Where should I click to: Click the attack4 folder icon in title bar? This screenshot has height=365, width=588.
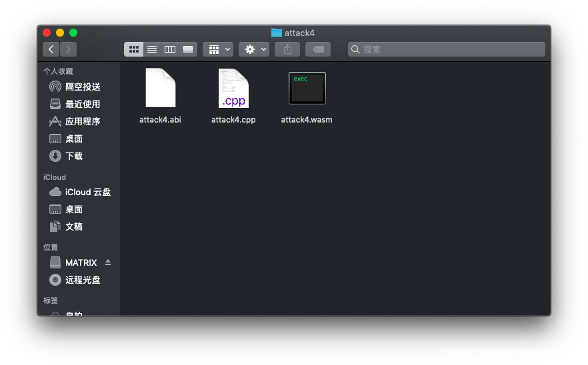(x=277, y=33)
